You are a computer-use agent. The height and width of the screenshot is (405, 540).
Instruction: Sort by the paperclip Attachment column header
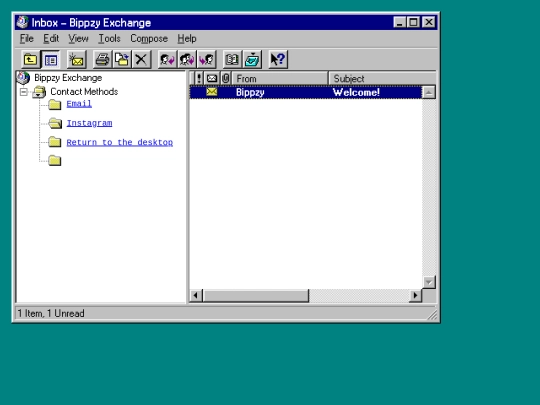coord(226,79)
